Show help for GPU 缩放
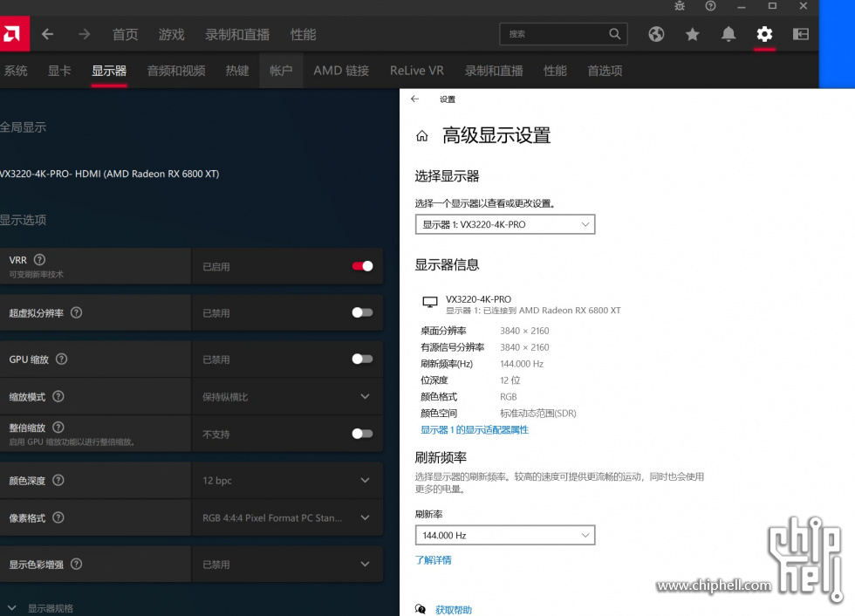The height and width of the screenshot is (616, 855). click(x=62, y=359)
